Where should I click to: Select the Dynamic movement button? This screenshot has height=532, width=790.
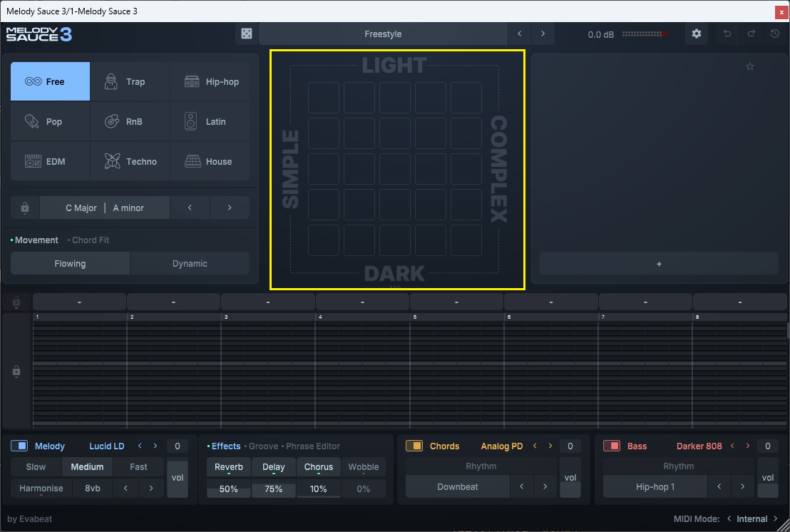tap(190, 264)
